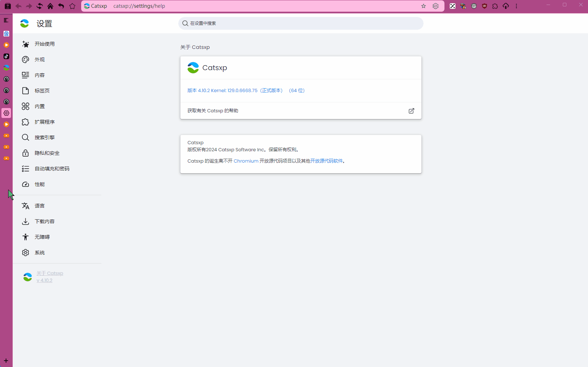Click the Catsxp site info chip in address bar

(96, 6)
